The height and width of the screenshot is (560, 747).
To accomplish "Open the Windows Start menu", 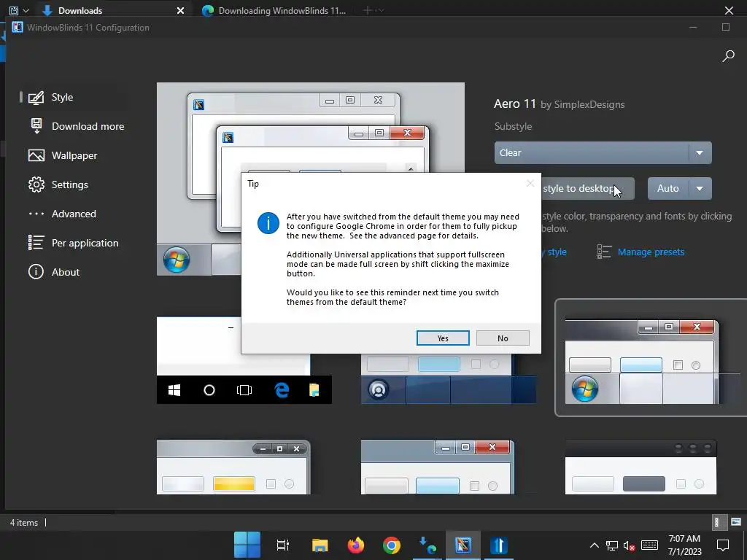I will 247,545.
